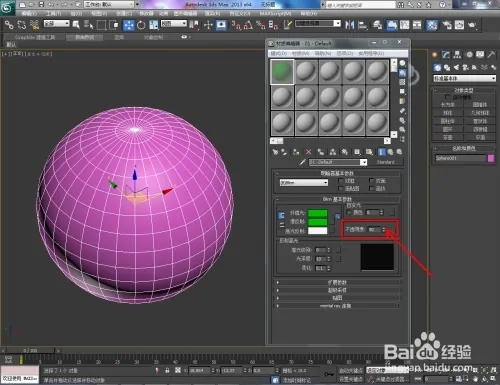The width and height of the screenshot is (500, 385).
Task: Select the Geometry category icon
Action: 438,68
